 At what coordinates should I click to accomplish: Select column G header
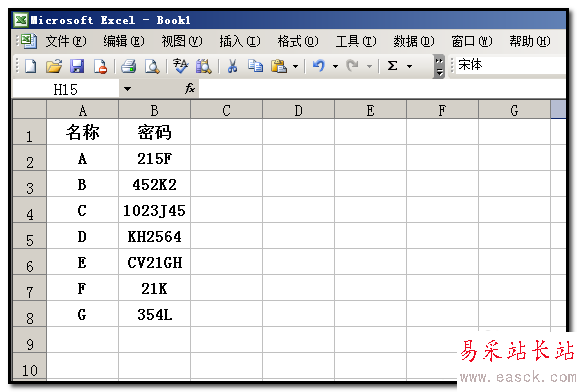coord(514,110)
